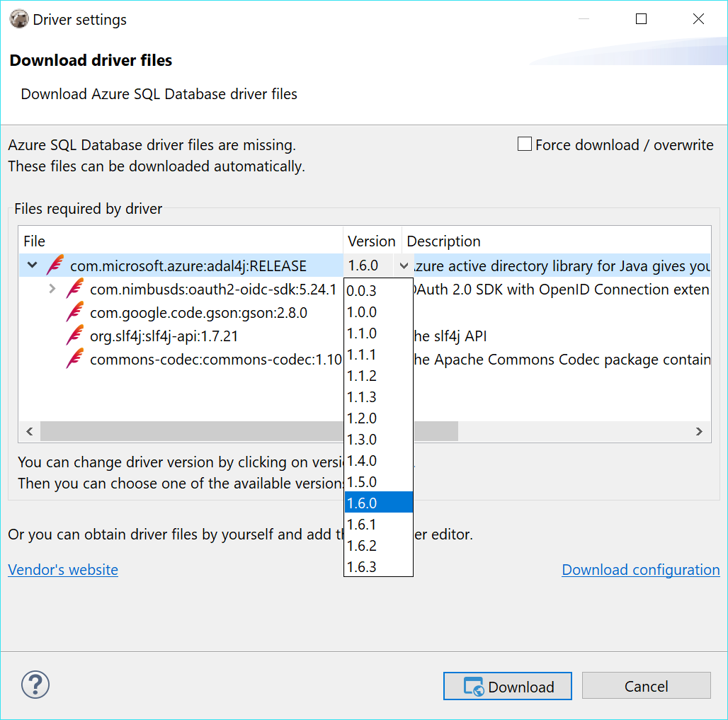728x720 pixels.
Task: Click the artifact icon beside com.google.code.gson:gson:2.8.0
Action: coord(74,312)
